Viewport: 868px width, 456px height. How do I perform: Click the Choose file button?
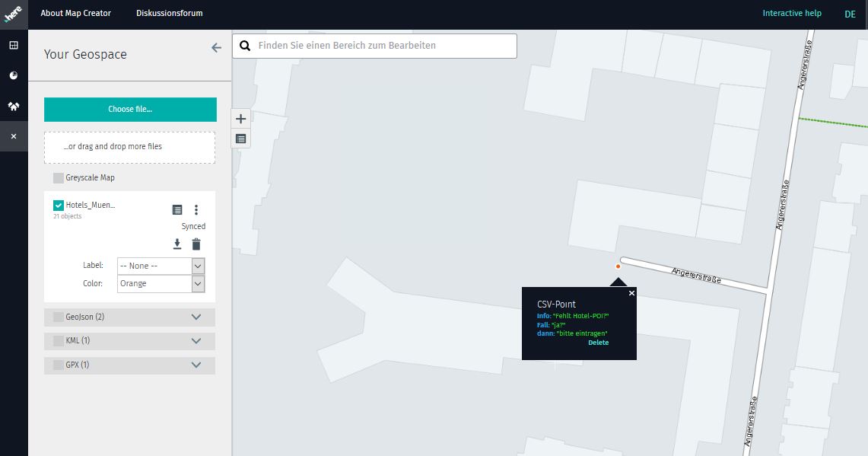tap(130, 110)
